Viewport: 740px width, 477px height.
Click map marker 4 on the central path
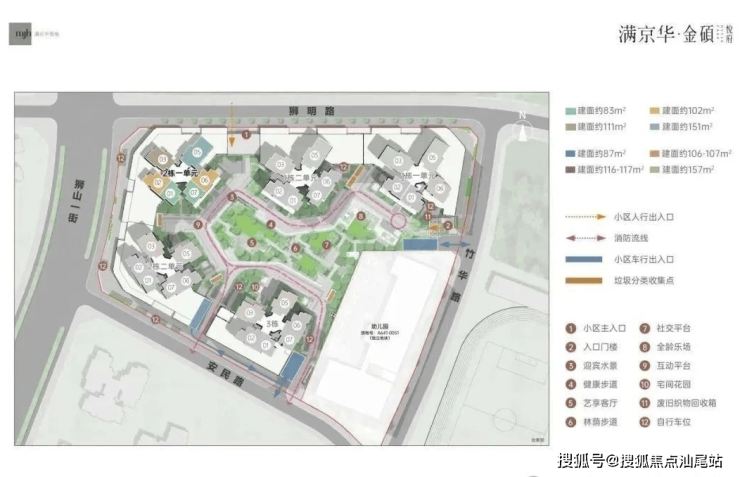271,225
